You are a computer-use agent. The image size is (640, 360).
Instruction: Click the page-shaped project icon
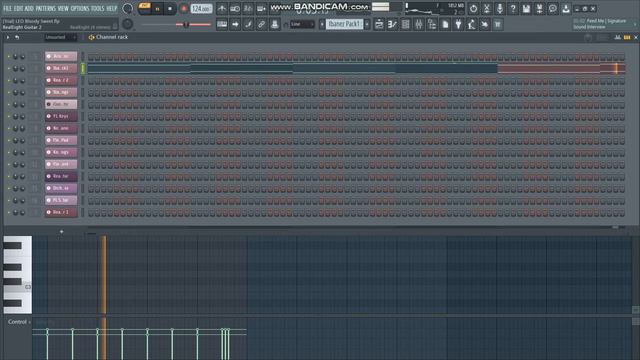(x=445, y=24)
